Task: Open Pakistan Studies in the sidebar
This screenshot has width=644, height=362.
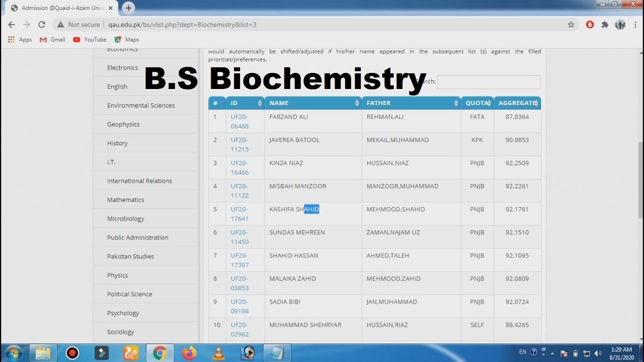Action: (x=130, y=256)
